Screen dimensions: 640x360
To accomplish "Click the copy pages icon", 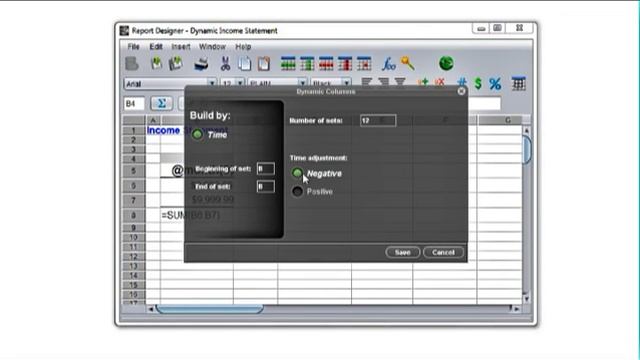I will coord(244,63).
